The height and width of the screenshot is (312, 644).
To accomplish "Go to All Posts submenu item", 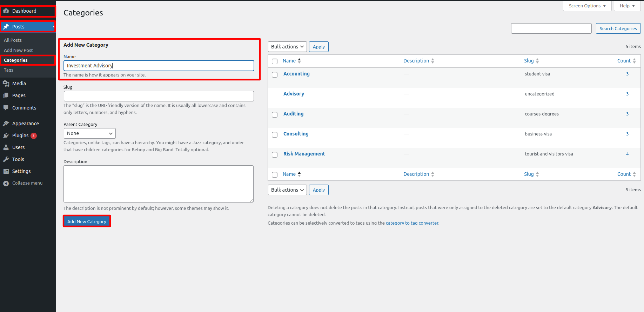I will click(13, 40).
